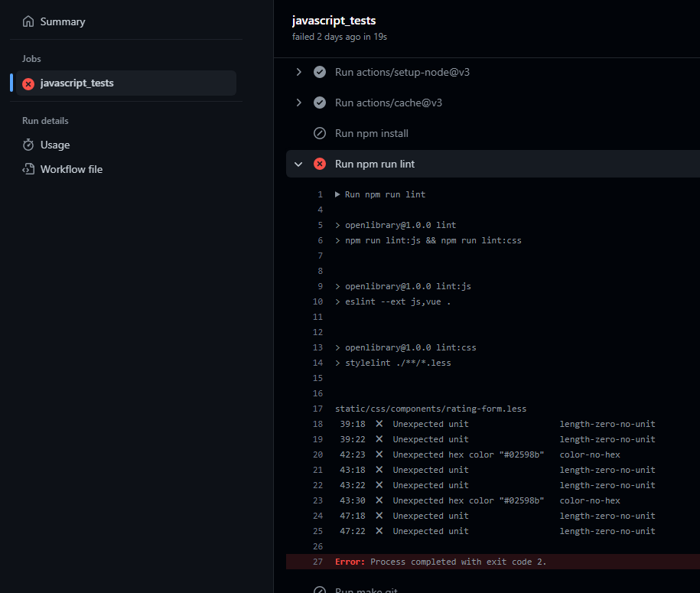This screenshot has width=700, height=593.
Task: Click 'failed 2 days ago in 19s' status text
Action: pyautogui.click(x=339, y=37)
